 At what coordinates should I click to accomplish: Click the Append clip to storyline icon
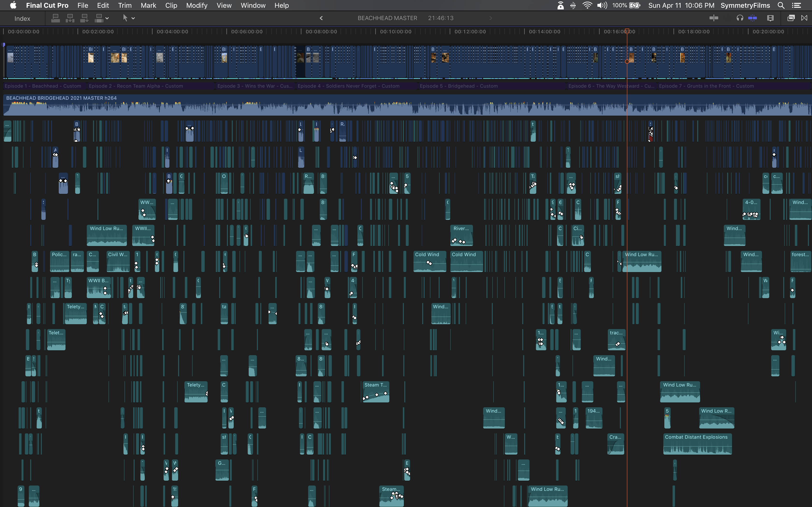click(84, 18)
